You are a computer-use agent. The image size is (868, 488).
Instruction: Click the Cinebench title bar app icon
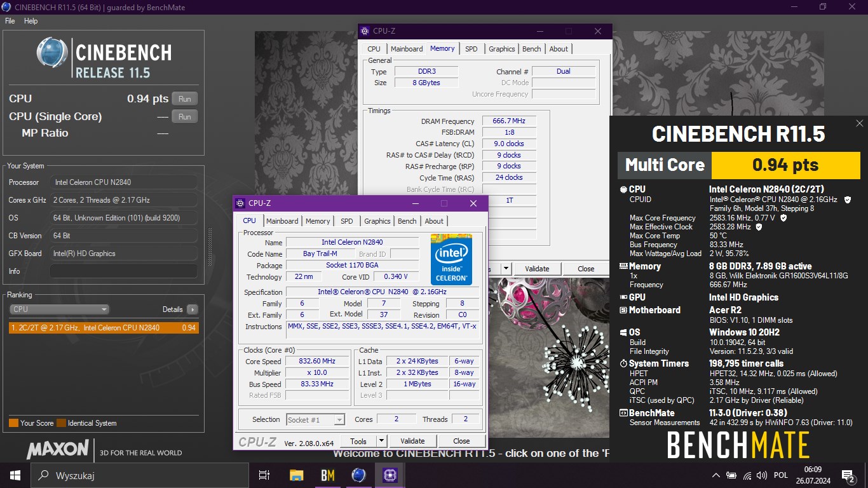[x=6, y=6]
